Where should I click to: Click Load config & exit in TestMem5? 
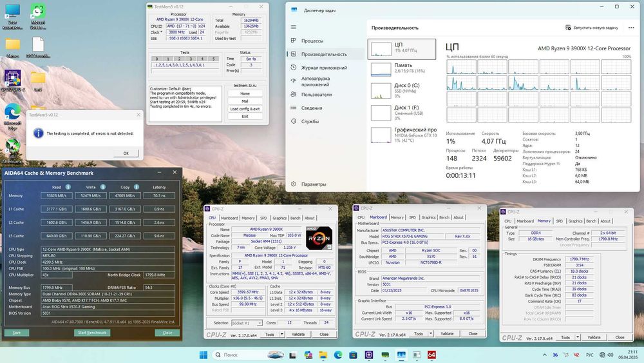click(245, 109)
